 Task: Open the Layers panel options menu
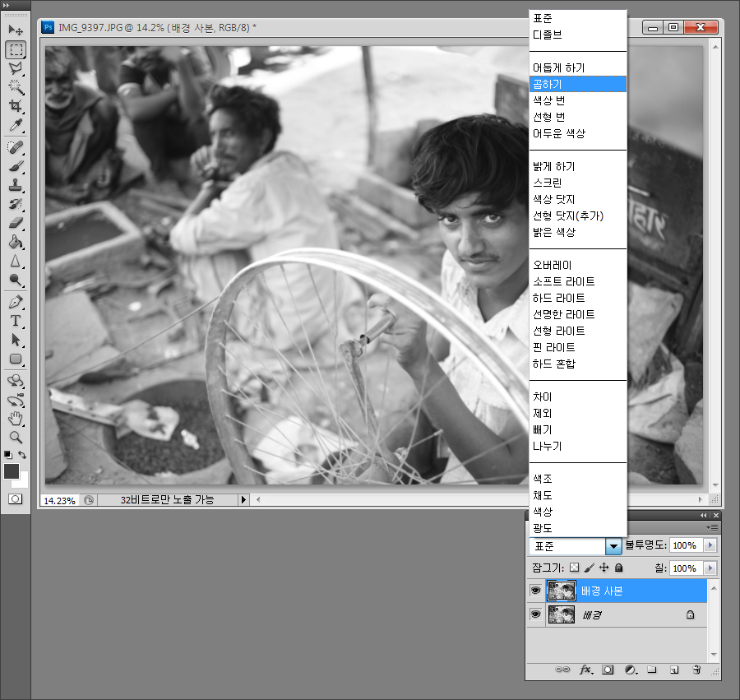(x=713, y=527)
